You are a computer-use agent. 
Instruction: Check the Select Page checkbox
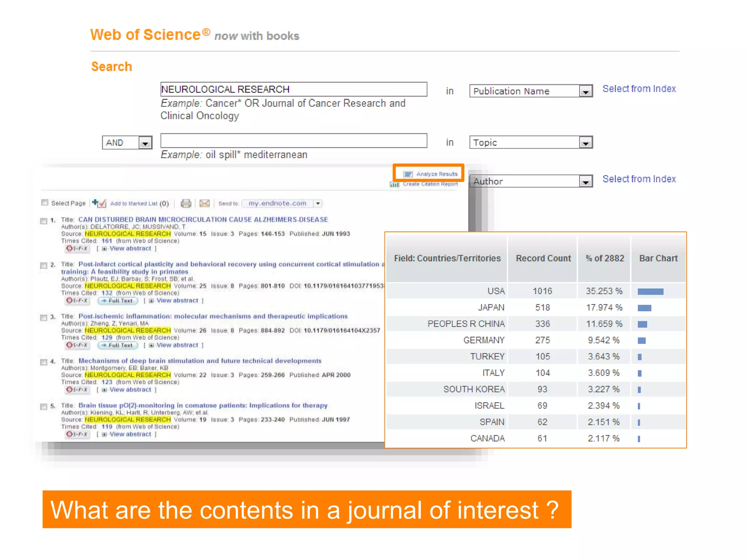coord(45,203)
